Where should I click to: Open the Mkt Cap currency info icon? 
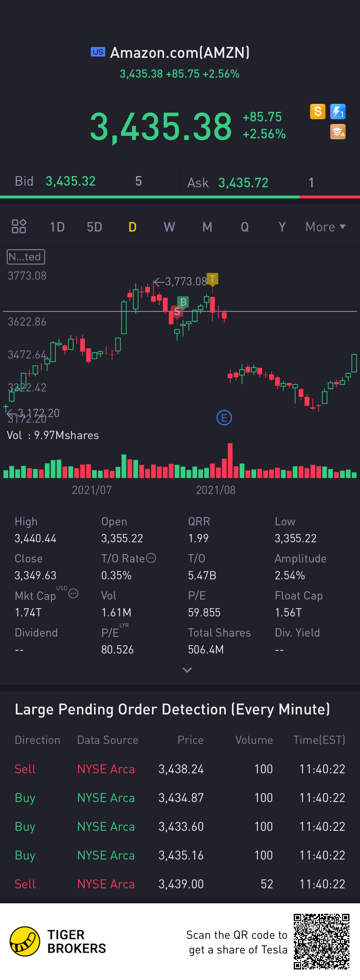coord(74,593)
